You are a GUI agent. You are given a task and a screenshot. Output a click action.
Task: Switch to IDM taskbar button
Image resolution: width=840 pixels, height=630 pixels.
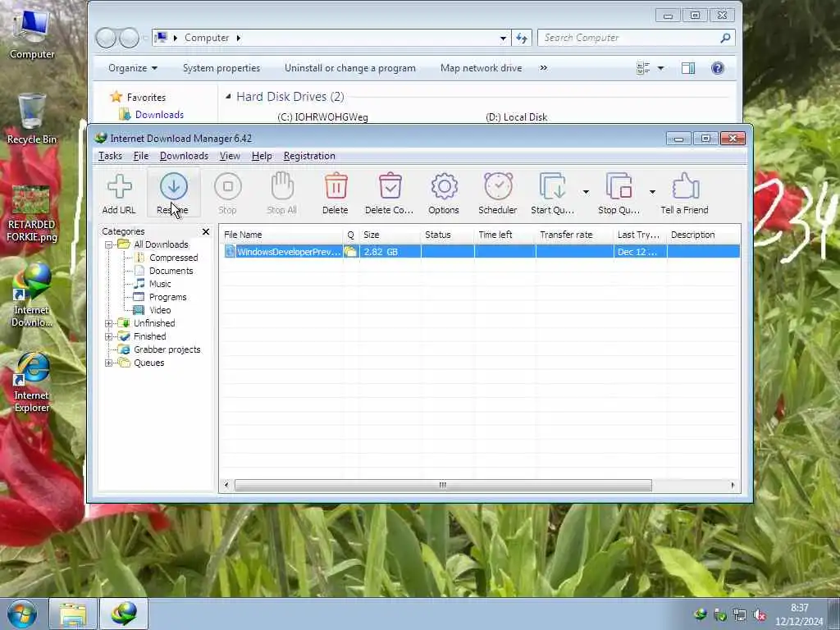pyautogui.click(x=124, y=614)
